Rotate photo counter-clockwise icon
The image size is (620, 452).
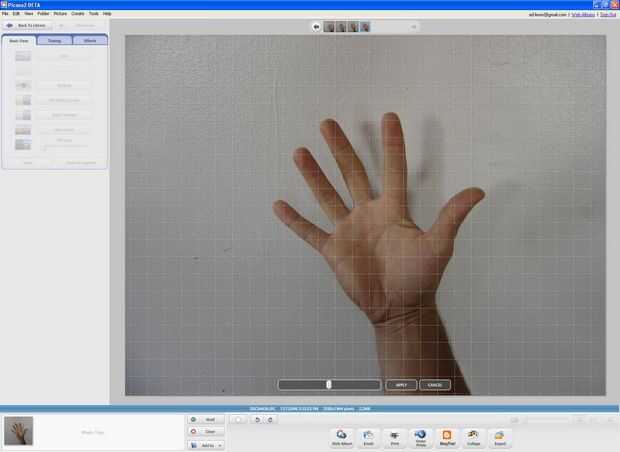pos(257,420)
